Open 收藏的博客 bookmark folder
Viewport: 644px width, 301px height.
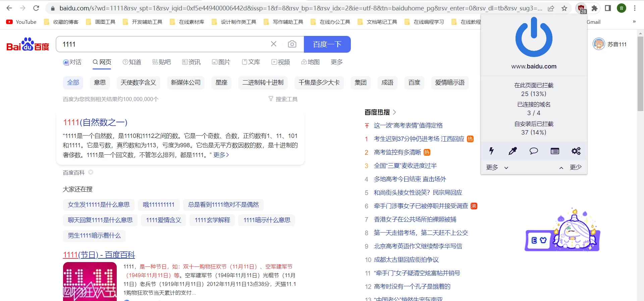coord(61,22)
